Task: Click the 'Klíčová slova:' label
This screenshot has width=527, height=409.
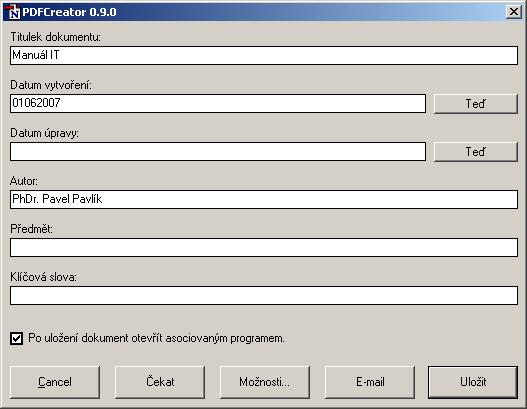Action: (44, 277)
